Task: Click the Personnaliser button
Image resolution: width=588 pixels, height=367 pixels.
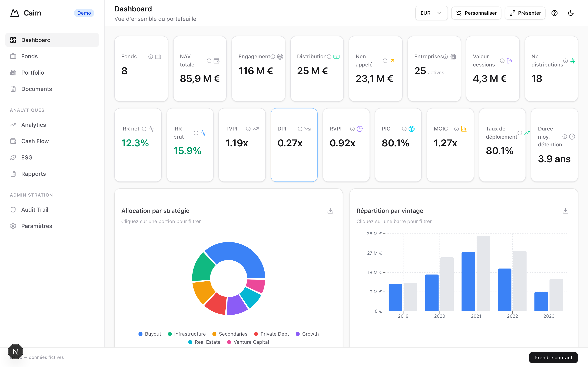Action: 476,13
